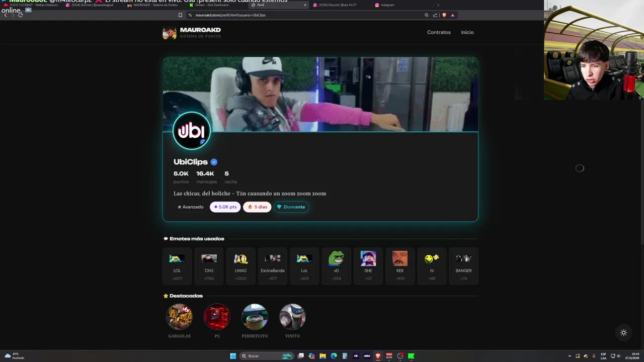The height and width of the screenshot is (362, 644).
Task: Close the active Perfil tab
Action: [x=305, y=5]
